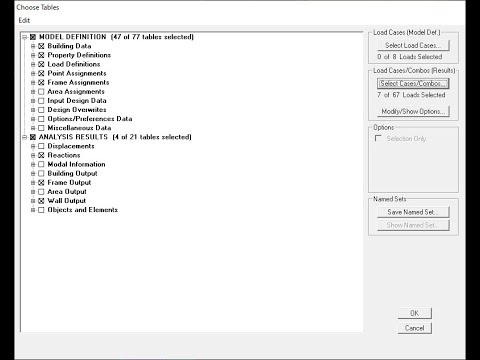480x360 pixels.
Task: Check the Area Assignments checkbox
Action: (41, 92)
